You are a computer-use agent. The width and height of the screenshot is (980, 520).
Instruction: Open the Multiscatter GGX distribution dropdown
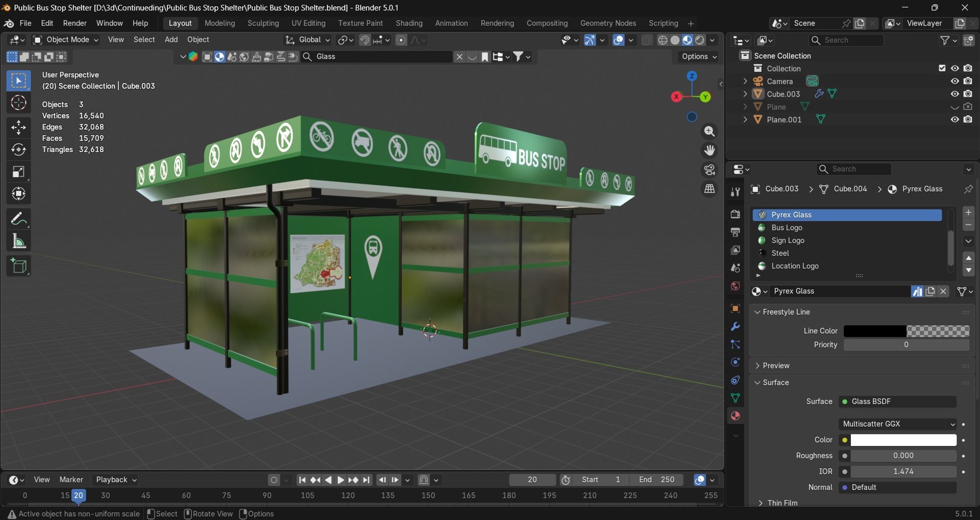pyautogui.click(x=898, y=424)
